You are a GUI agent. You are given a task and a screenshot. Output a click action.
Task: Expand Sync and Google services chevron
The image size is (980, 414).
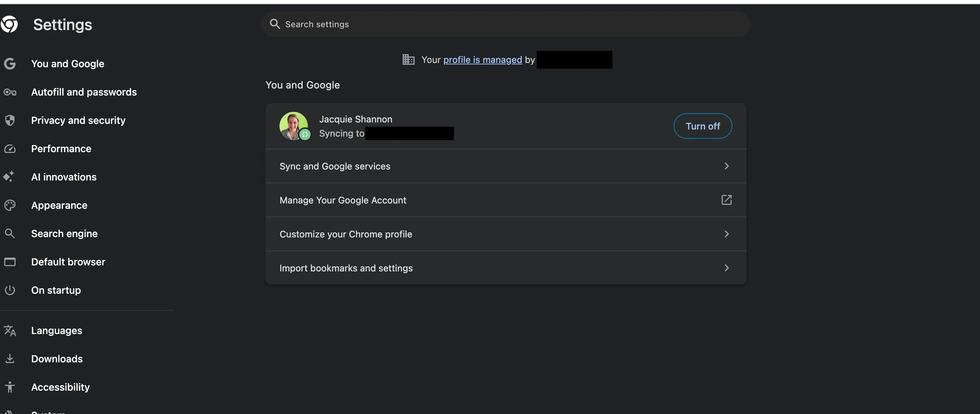click(x=727, y=166)
